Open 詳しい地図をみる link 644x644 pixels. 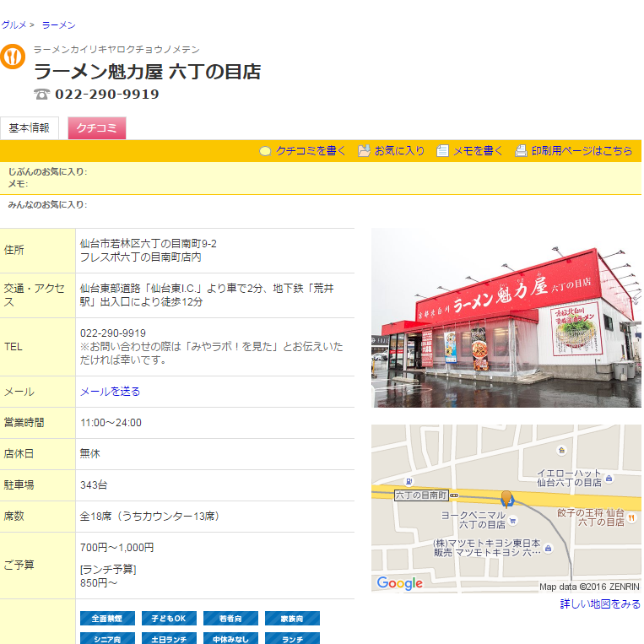600,603
